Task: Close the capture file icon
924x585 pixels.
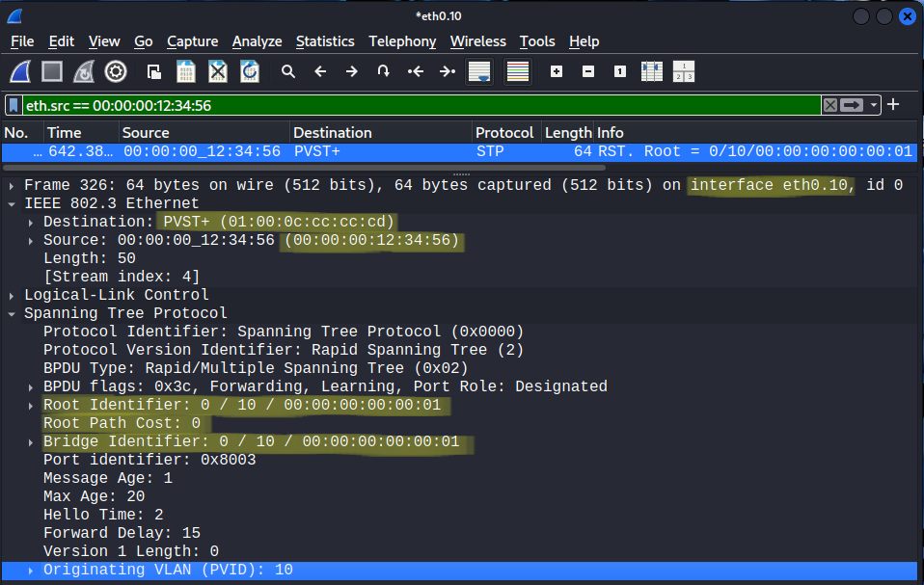Action: pyautogui.click(x=218, y=71)
